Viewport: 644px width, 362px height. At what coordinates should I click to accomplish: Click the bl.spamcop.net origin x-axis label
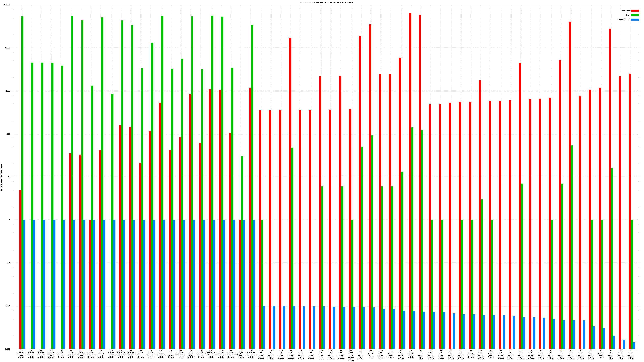(x=161, y=354)
